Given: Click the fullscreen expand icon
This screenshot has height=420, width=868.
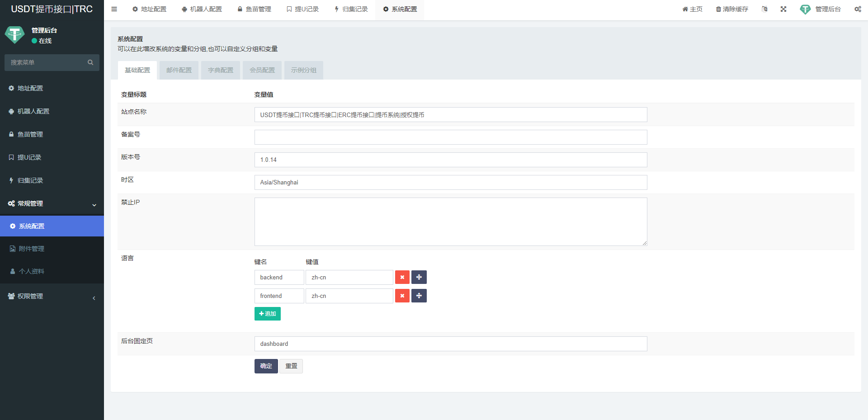Looking at the screenshot, I should (x=783, y=9).
